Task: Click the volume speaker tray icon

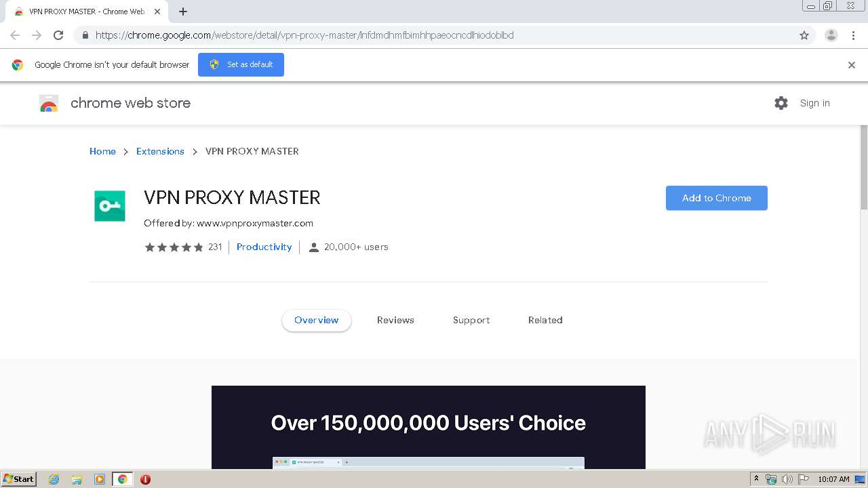Action: [787, 479]
